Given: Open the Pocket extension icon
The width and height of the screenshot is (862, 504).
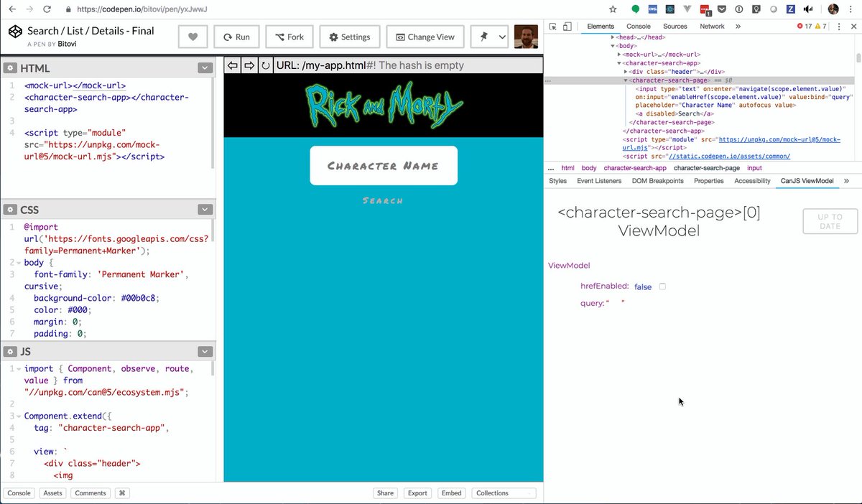Looking at the screenshot, I should coord(722,9).
